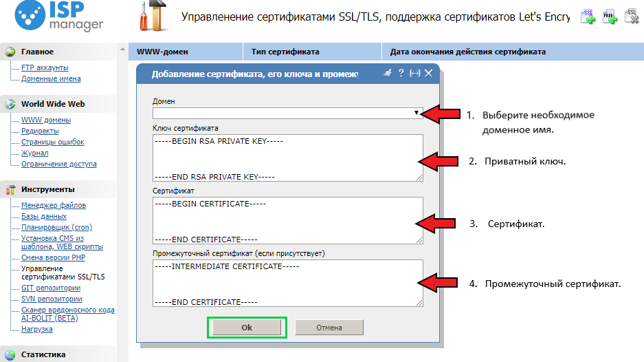Expand the dialog width with the bracket icon
Image resolution: width=644 pixels, height=362 pixels.
415,73
